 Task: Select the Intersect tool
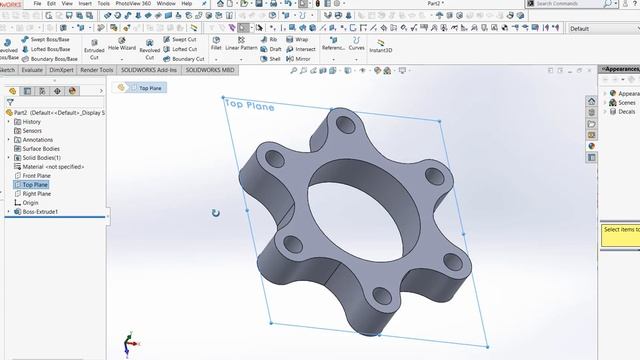pyautogui.click(x=301, y=49)
